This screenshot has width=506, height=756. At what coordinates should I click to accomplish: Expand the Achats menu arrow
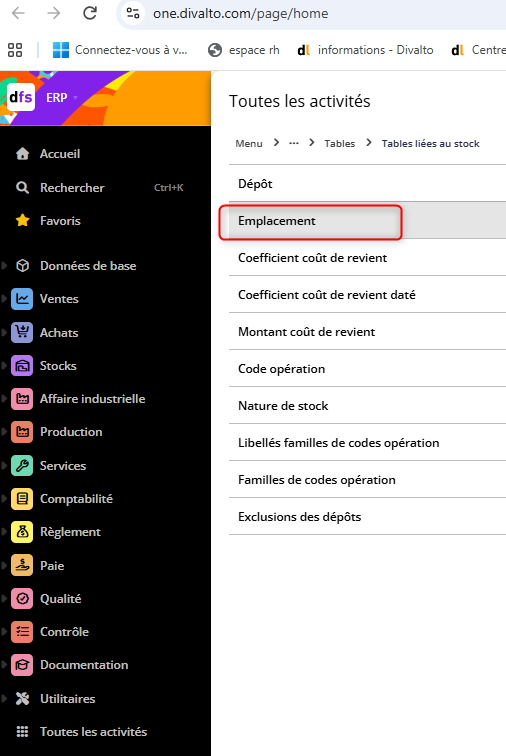[x=4, y=333]
